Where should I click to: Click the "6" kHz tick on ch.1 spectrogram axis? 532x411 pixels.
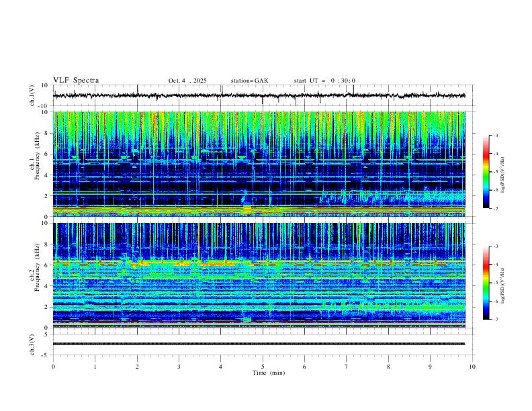tap(46, 154)
